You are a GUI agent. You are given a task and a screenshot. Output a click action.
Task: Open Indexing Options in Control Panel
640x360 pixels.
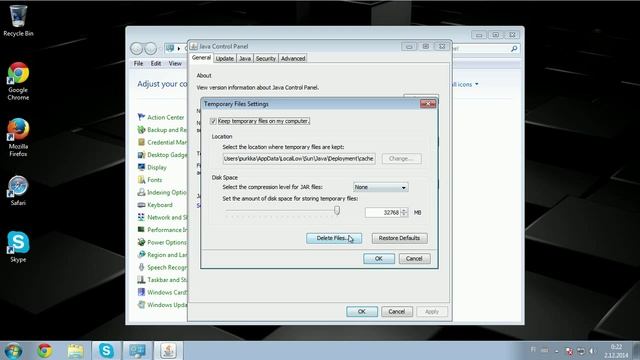tap(162, 192)
